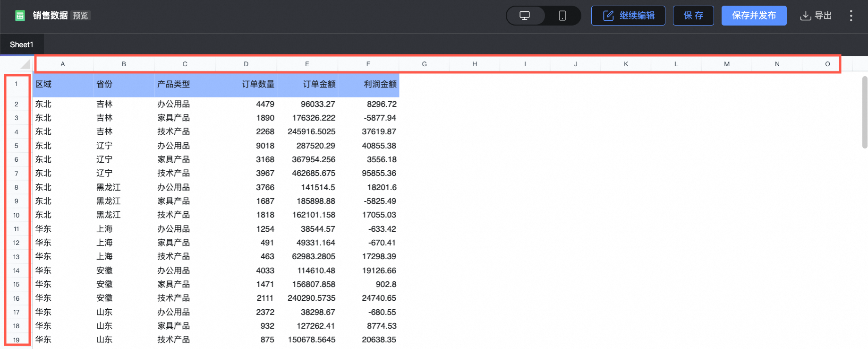Screen dimensions: 868x349
Task: Click the select-all corner triangle
Action: (x=25, y=64)
